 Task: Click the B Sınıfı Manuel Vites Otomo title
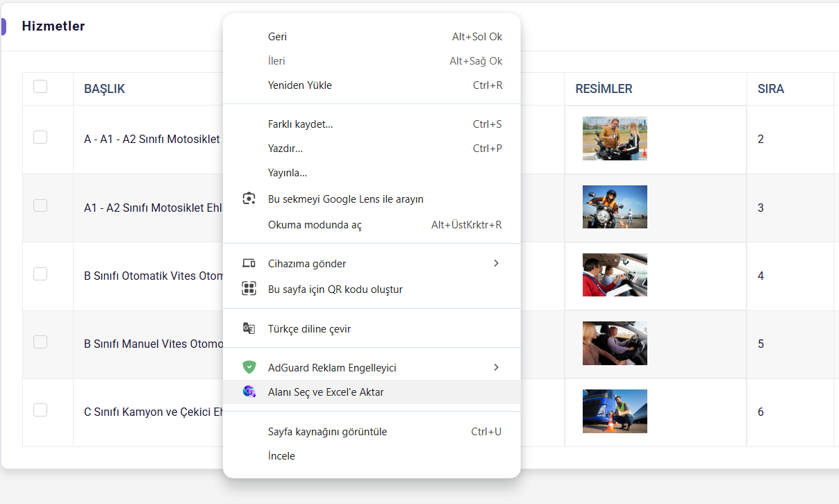coord(153,344)
